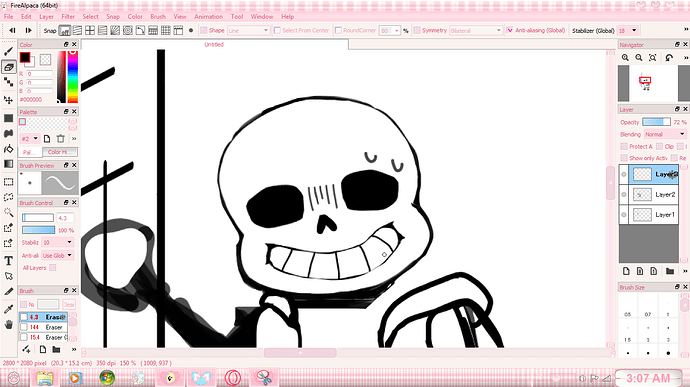
Task: Select the Move tool
Action: point(8,100)
